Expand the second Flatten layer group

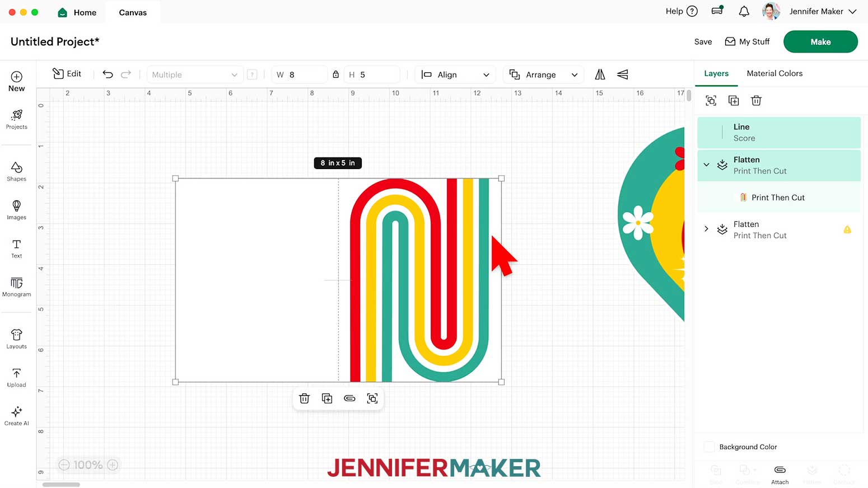[x=706, y=229]
